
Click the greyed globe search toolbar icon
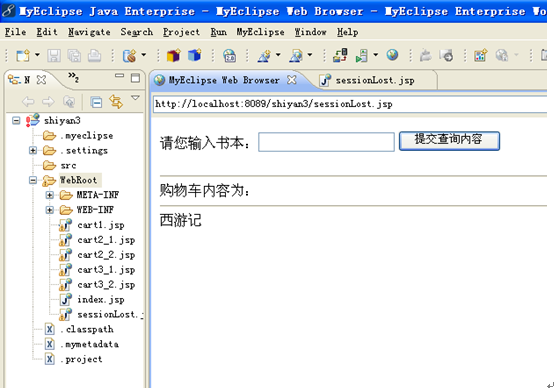(502, 55)
